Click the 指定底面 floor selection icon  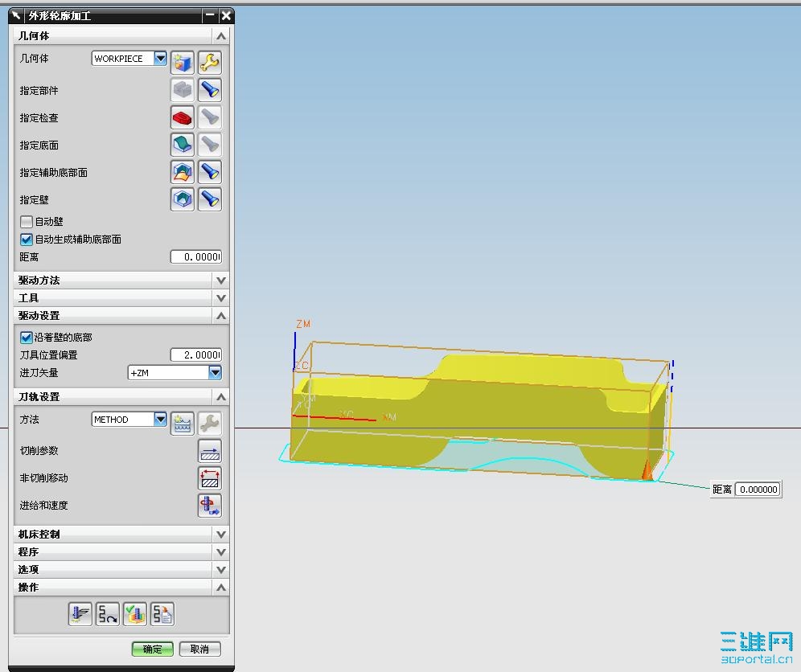click(x=183, y=145)
